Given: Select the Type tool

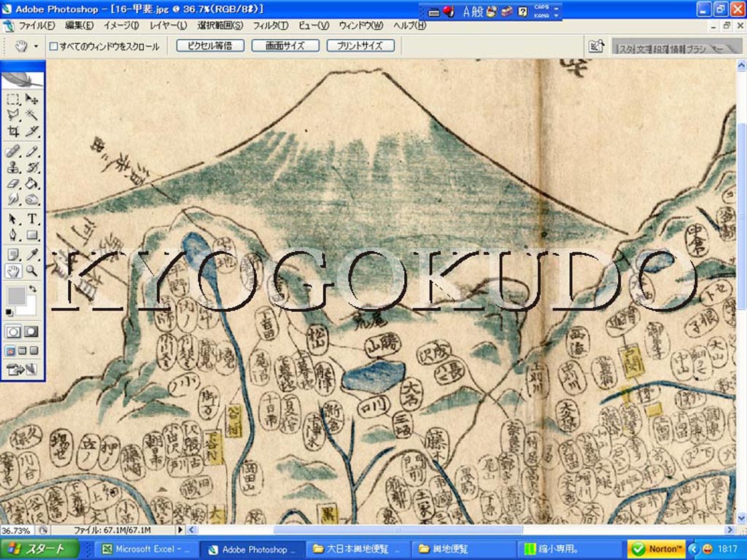Looking at the screenshot, I should point(31,219).
